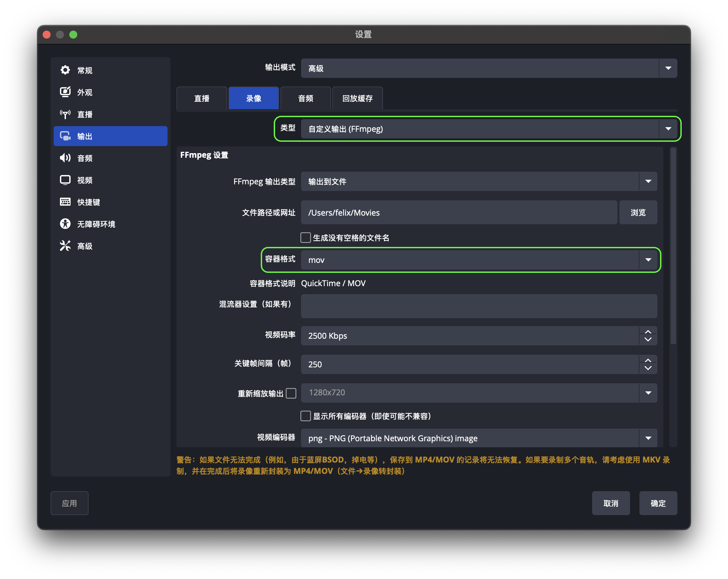Open the 高级 page in the sidebar
The image size is (728, 579).
[x=111, y=246]
